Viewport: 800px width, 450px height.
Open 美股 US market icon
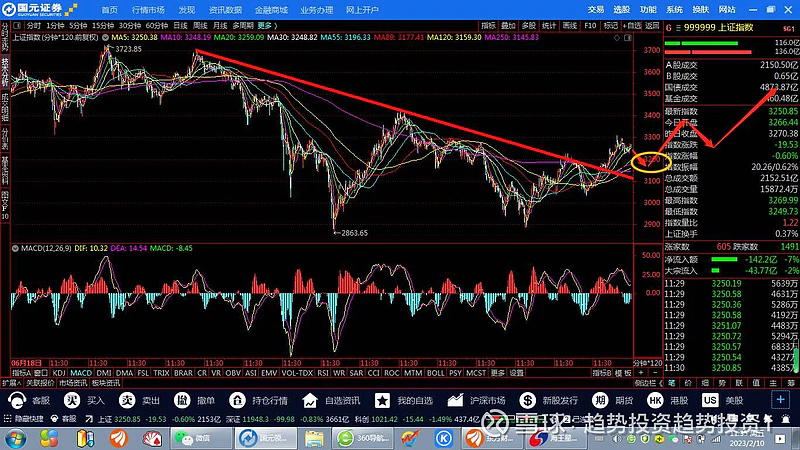710,401
